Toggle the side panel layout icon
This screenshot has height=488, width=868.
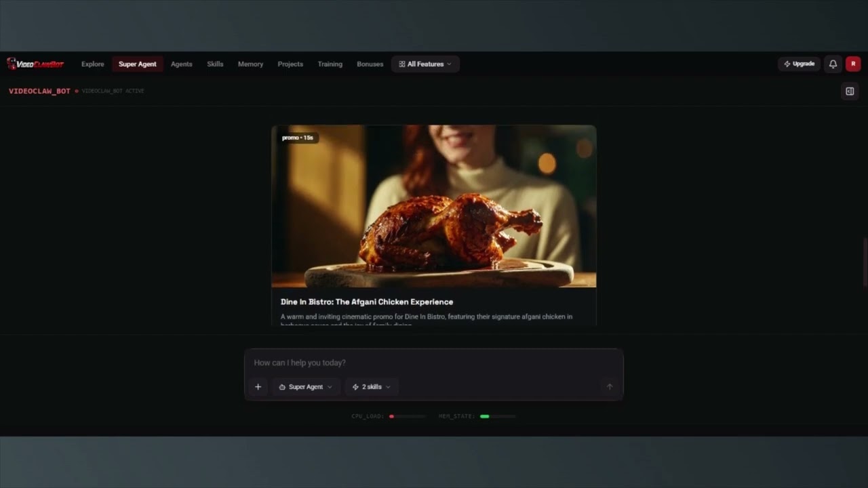[x=850, y=91]
